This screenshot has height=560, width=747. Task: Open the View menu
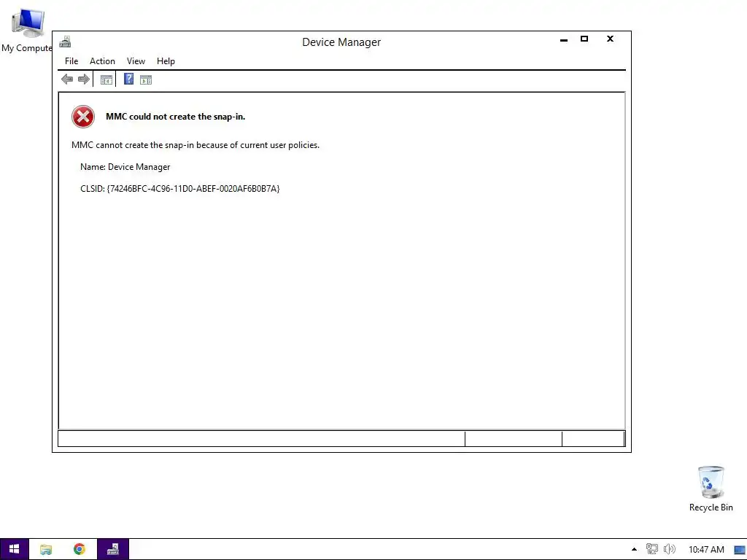pyautogui.click(x=136, y=61)
